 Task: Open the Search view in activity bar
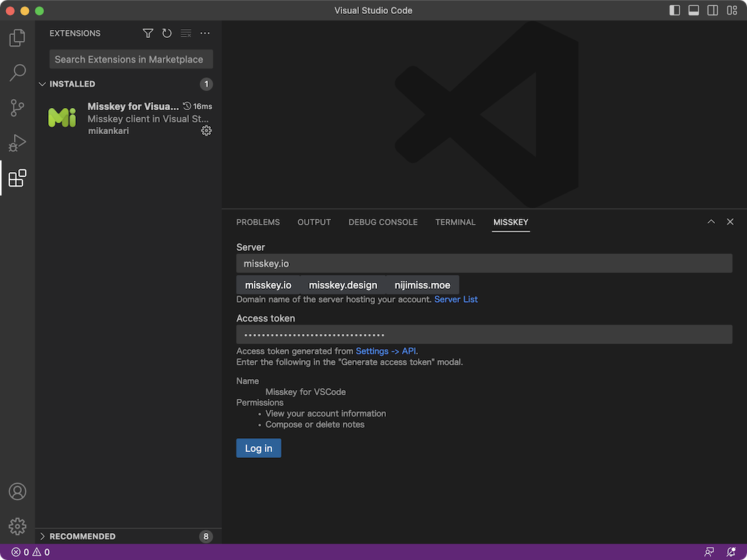tap(18, 73)
